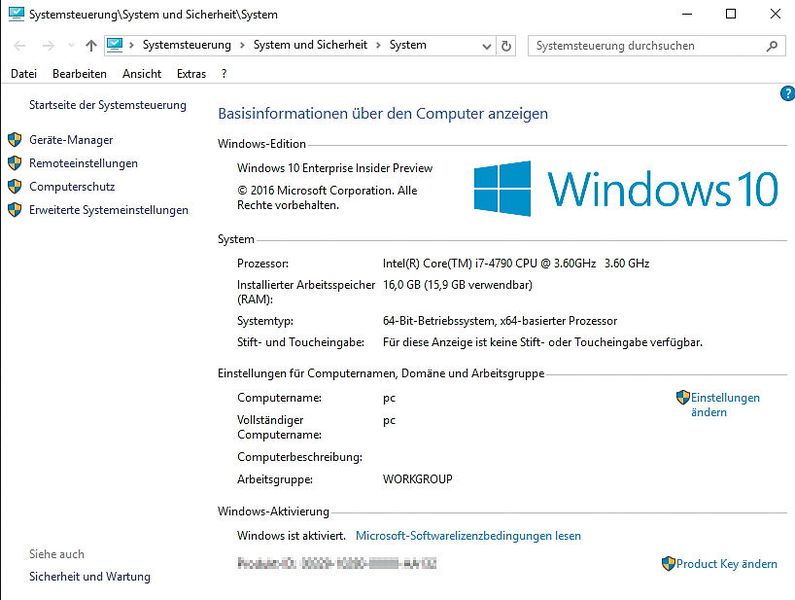This screenshot has width=795, height=600.
Task: Click shield icon next to Einstellungen ändern
Action: pos(683,397)
